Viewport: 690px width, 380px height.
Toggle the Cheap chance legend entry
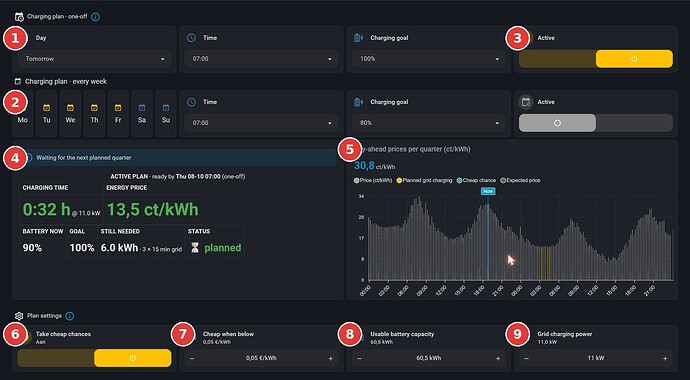click(476, 180)
